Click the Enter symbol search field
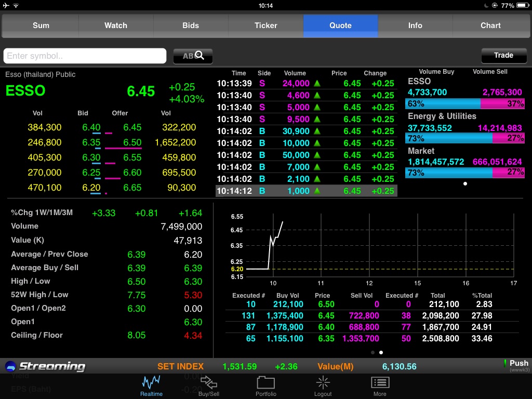 click(x=85, y=56)
